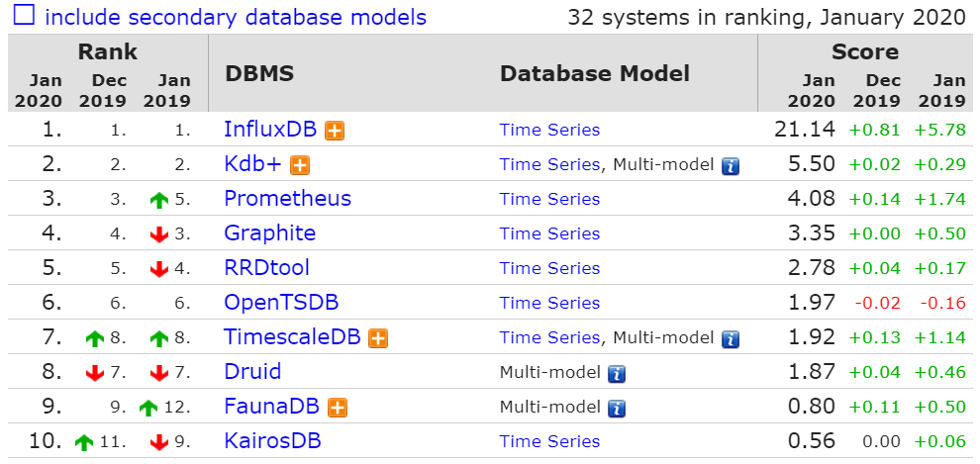Click the blue info icon in Druid row
The width and height of the screenshot is (980, 464).
[617, 374]
